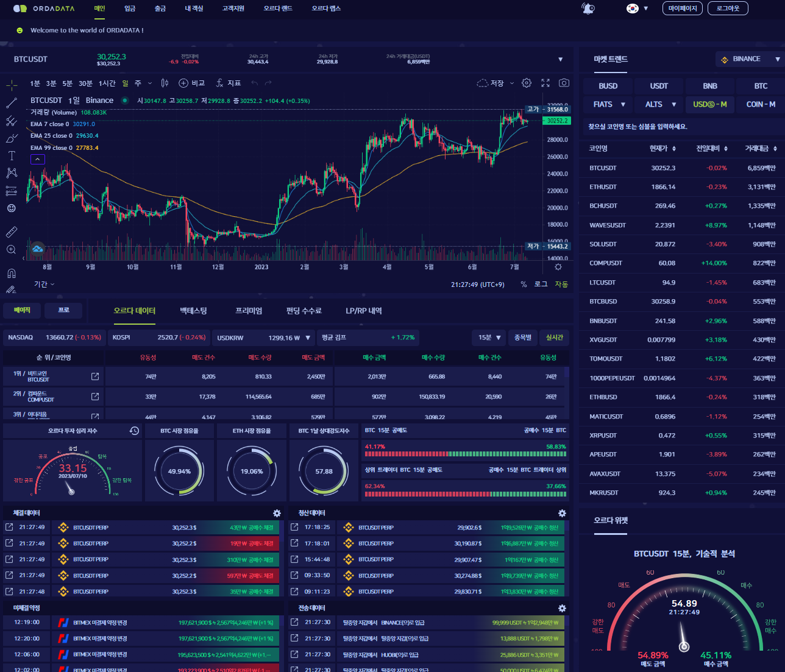Open chart settings gear icon

pyautogui.click(x=527, y=83)
